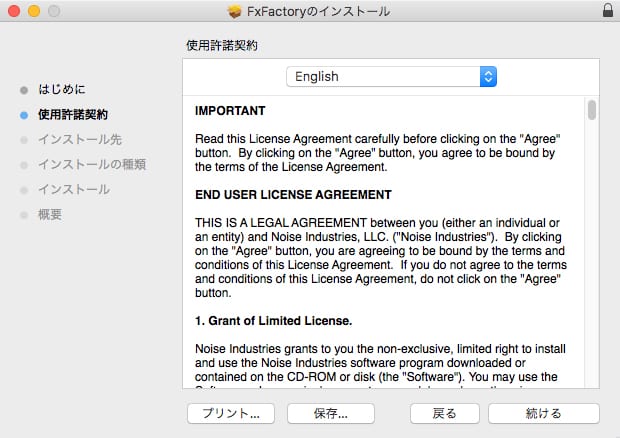The width and height of the screenshot is (620, 438).
Task: Click the 戻る button
Action: point(445,413)
